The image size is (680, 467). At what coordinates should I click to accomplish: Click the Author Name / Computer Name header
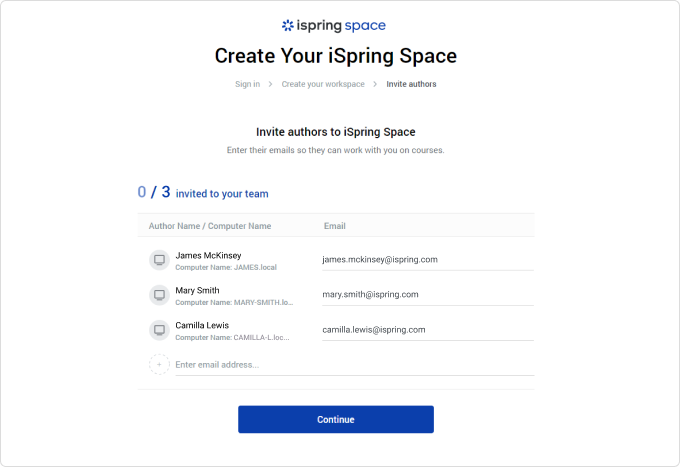pos(209,226)
